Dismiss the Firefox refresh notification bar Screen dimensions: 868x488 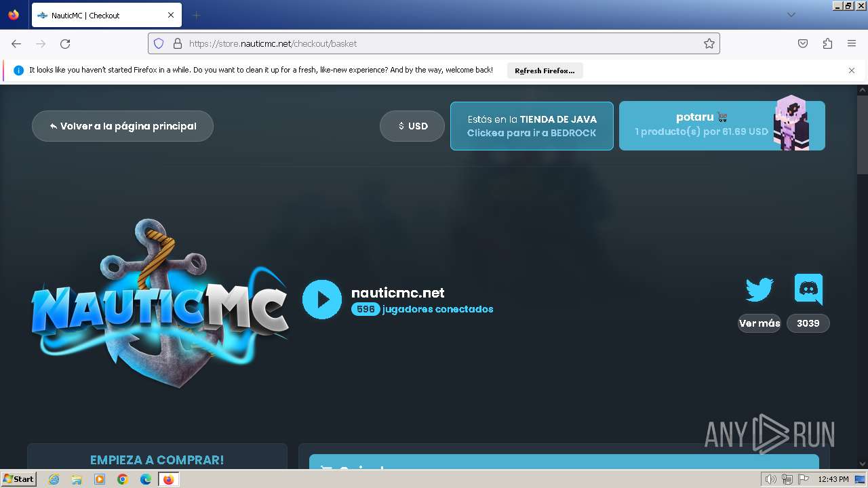(x=852, y=70)
